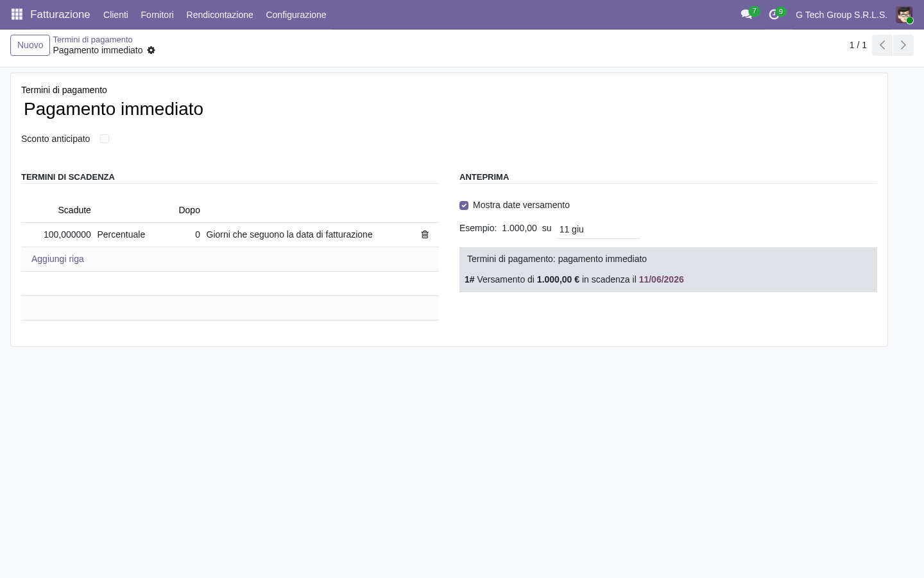Go to the next record arrow

(903, 45)
